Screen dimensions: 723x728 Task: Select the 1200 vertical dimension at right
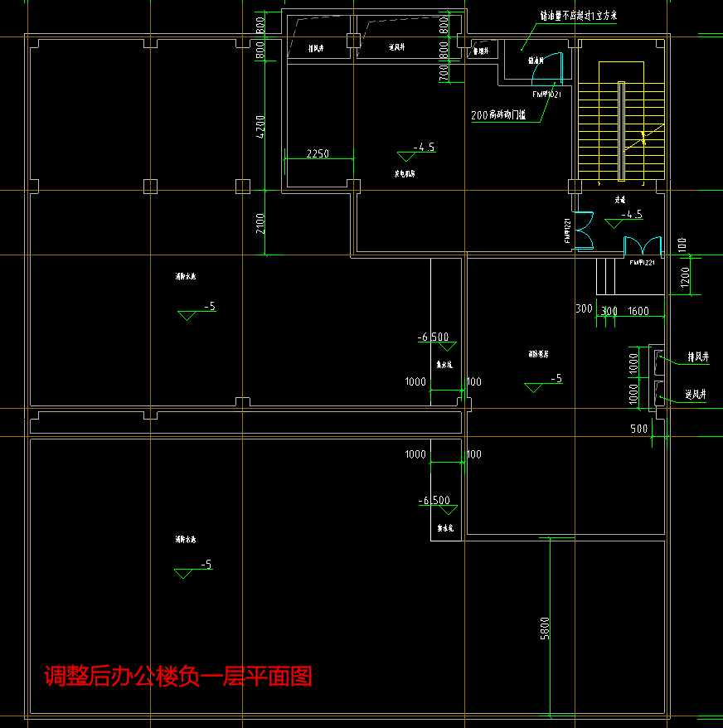pyautogui.click(x=685, y=276)
